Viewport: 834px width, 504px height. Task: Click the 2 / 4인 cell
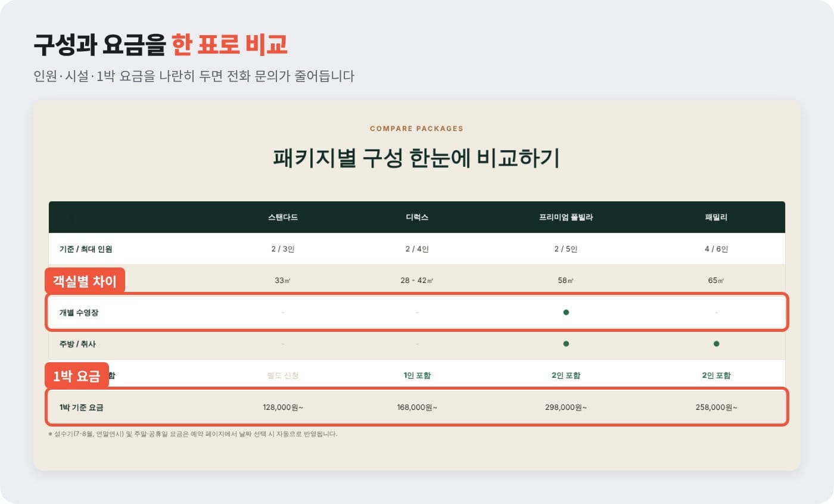pos(417,249)
